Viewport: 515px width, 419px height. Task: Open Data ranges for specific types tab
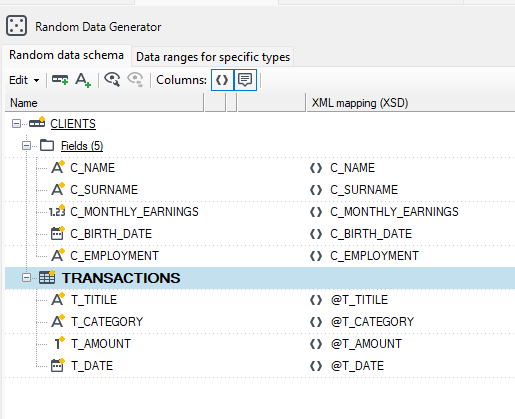coord(213,57)
